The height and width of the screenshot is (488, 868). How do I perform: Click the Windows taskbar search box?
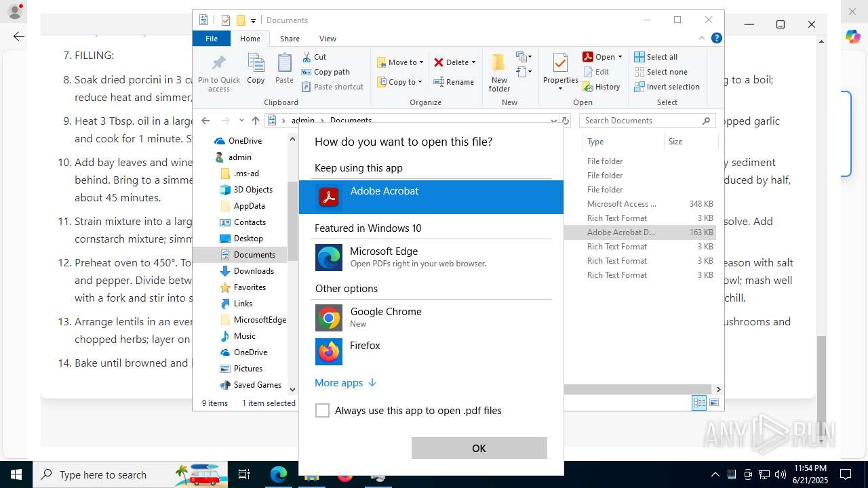tap(130, 474)
